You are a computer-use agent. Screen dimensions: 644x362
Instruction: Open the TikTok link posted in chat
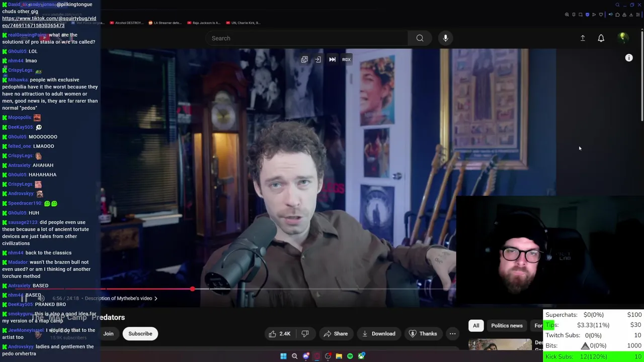point(49,22)
